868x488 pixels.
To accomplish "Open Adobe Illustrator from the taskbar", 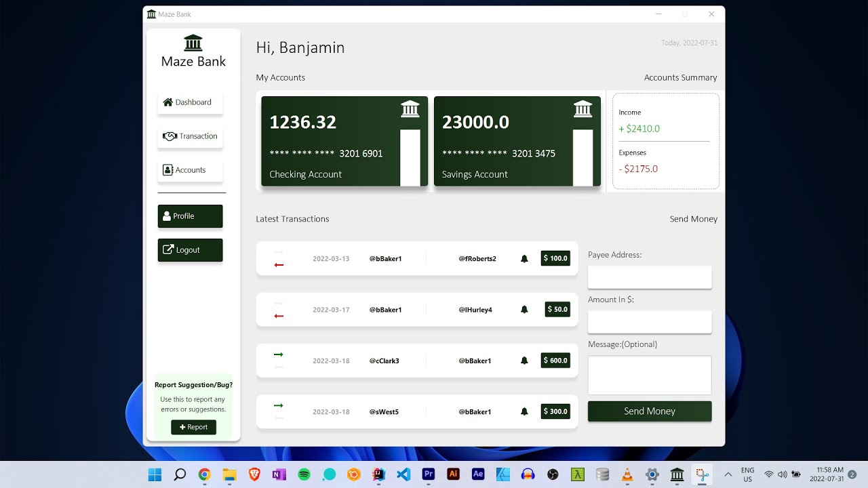I will coord(453,474).
